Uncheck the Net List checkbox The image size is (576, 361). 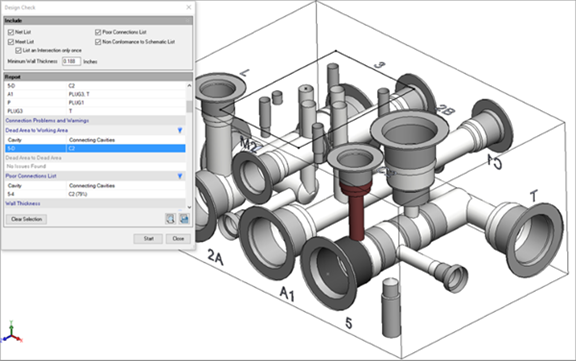click(11, 32)
